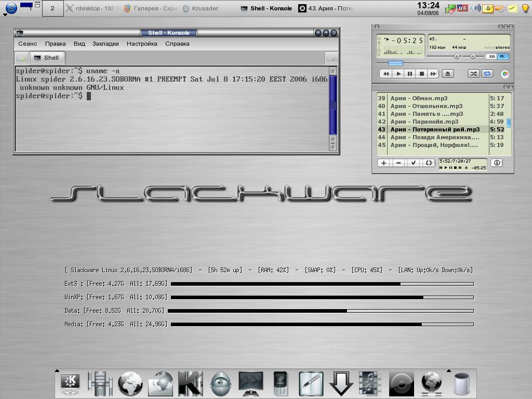The image size is (532, 399).
Task: Click the volume slider knob in the player
Action: click(457, 56)
